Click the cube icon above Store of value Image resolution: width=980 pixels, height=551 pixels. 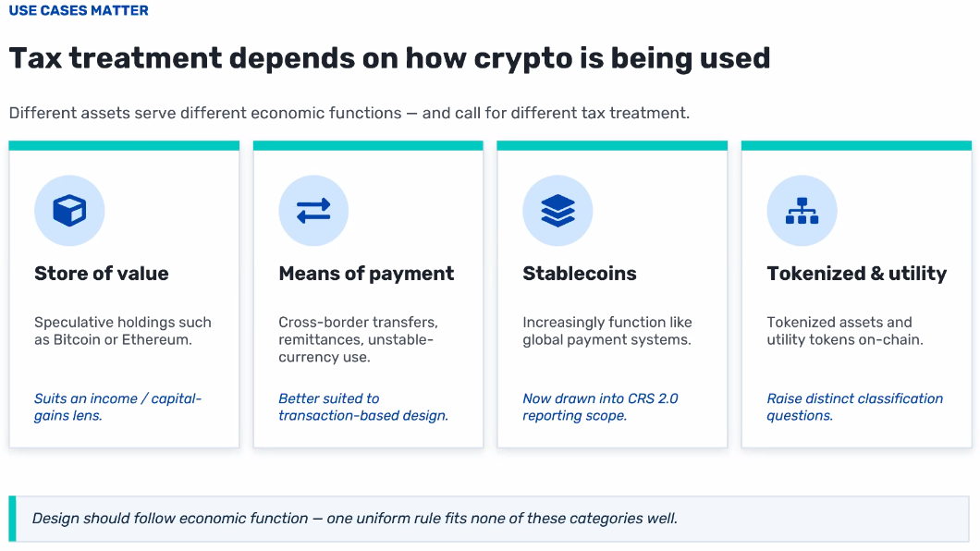(69, 211)
